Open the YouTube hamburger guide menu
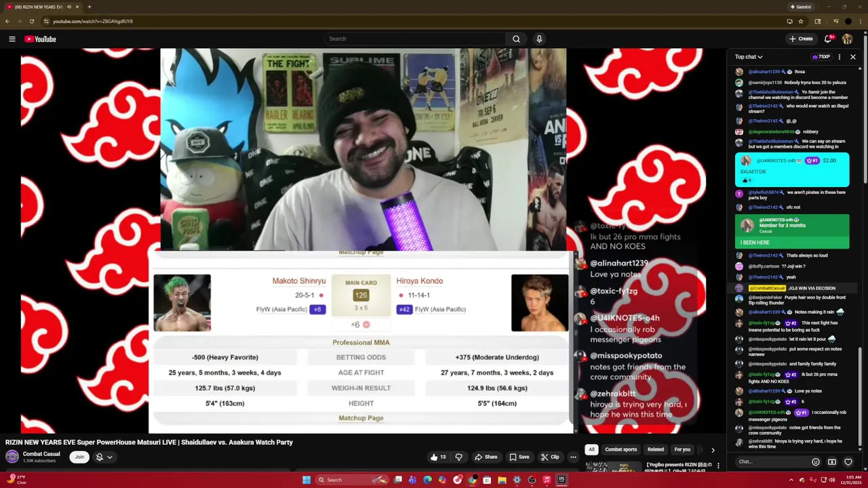This screenshot has width=868, height=488. [12, 39]
